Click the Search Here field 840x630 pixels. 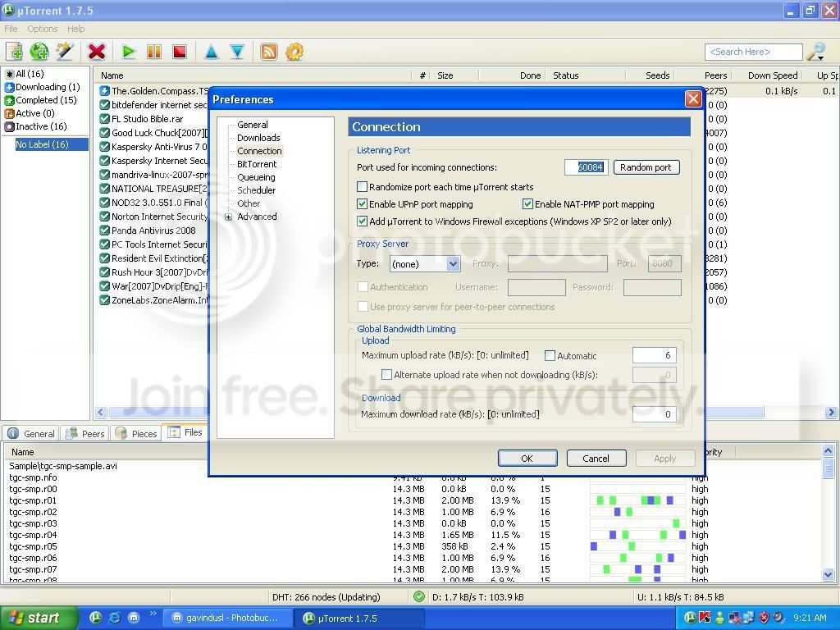754,52
